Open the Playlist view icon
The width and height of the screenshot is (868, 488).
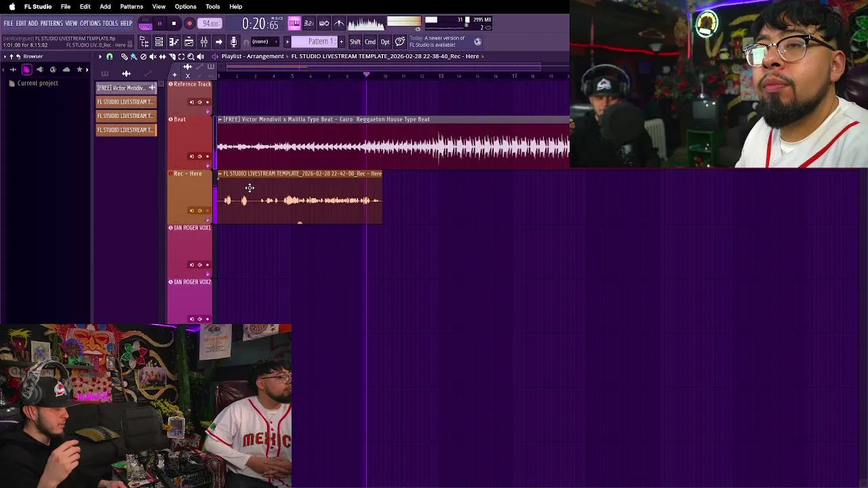189,42
